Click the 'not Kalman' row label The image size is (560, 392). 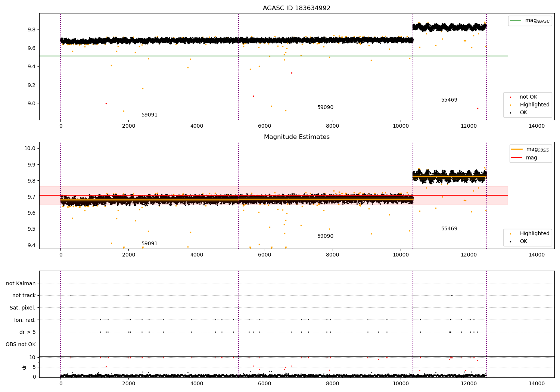click(21, 283)
